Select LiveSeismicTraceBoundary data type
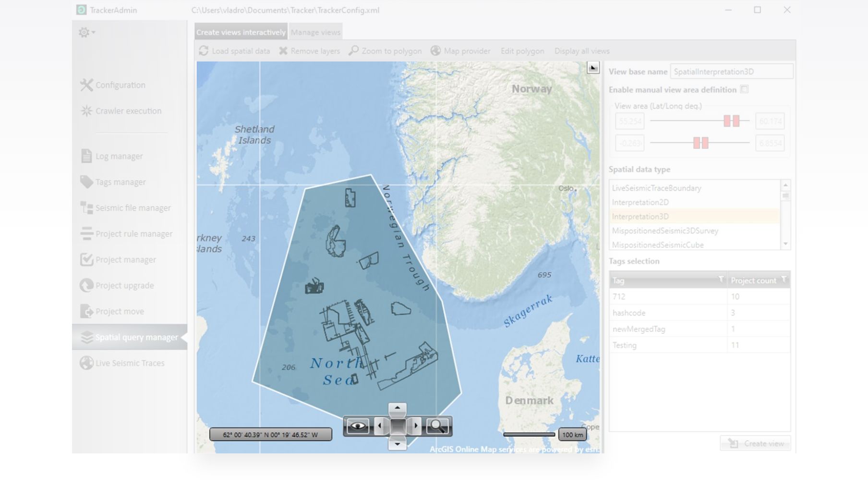Image resolution: width=868 pixels, height=488 pixels. coord(695,188)
